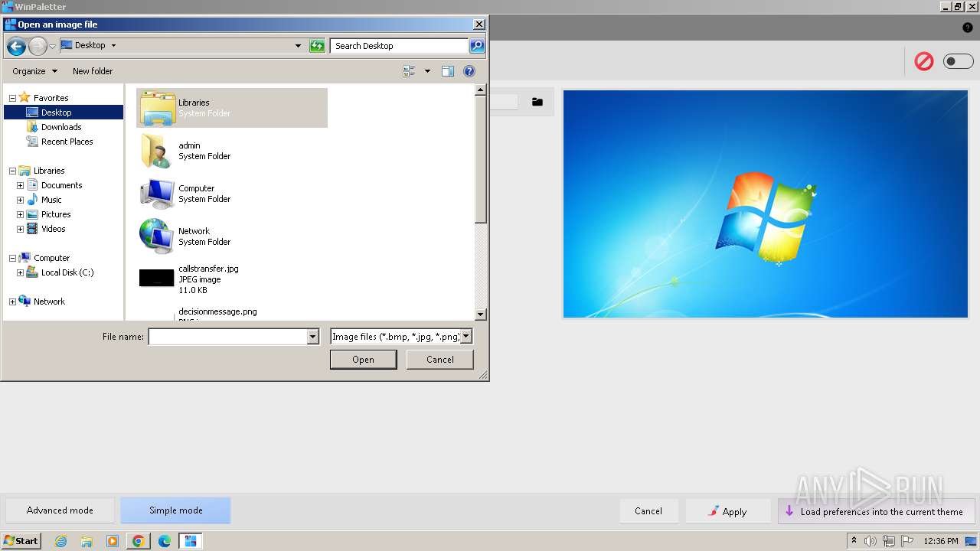The width and height of the screenshot is (980, 551).
Task: Select Recent Places under Favorites
Action: click(67, 142)
